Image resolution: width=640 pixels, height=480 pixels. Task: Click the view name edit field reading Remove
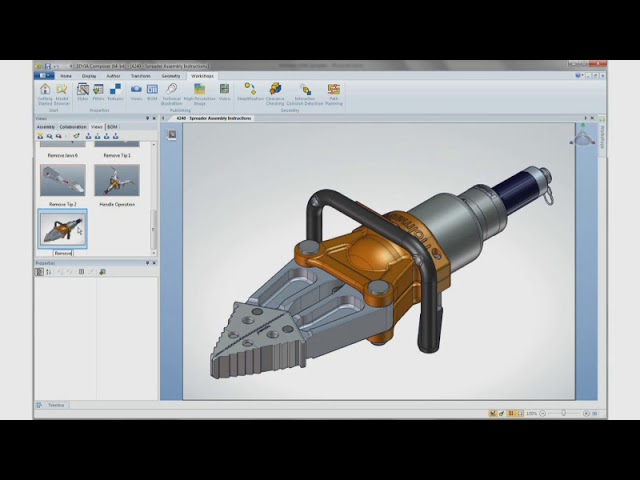(x=63, y=253)
